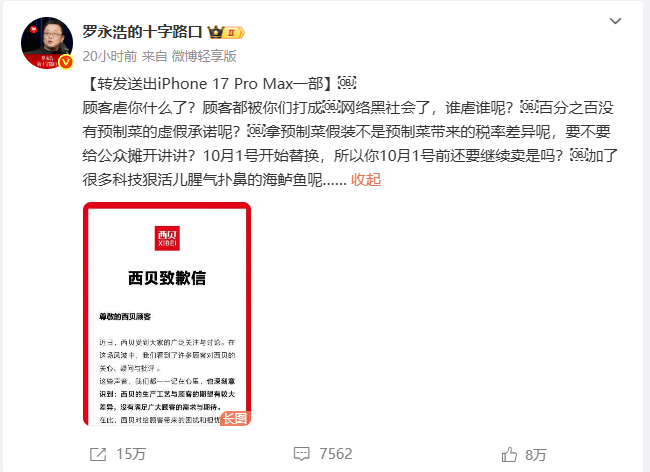
Task: Click the 8万 like count
Action: 536,455
